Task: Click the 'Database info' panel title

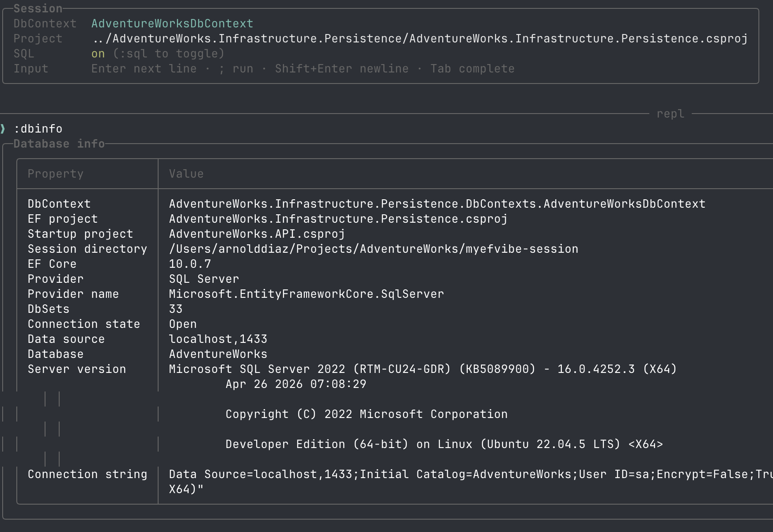Action: point(59,144)
